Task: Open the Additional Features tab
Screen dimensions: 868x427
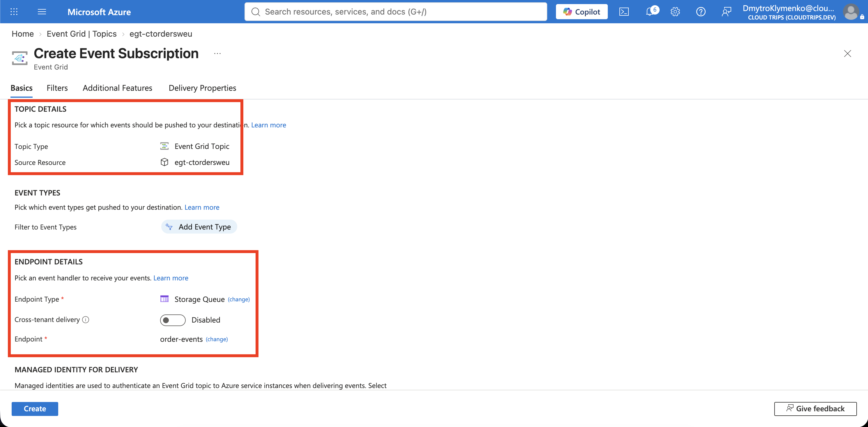Action: click(117, 88)
